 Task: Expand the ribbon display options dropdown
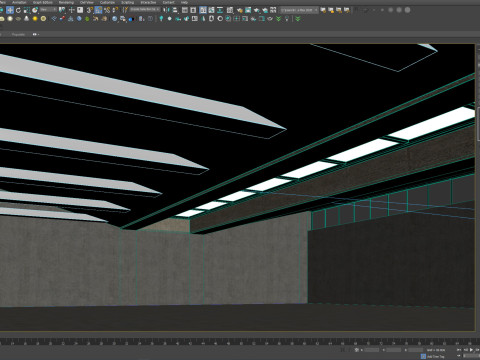[36, 34]
